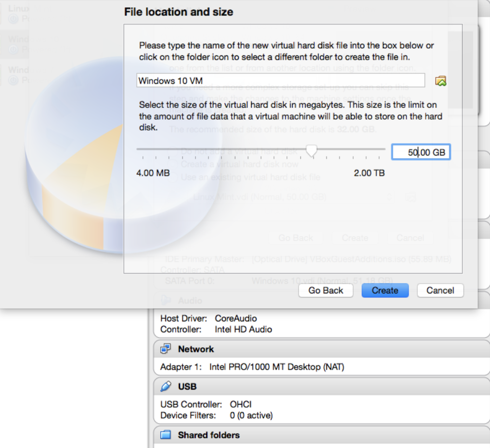The image size is (490, 448).
Task: Click the Intel HD Audio controller value
Action: (244, 329)
